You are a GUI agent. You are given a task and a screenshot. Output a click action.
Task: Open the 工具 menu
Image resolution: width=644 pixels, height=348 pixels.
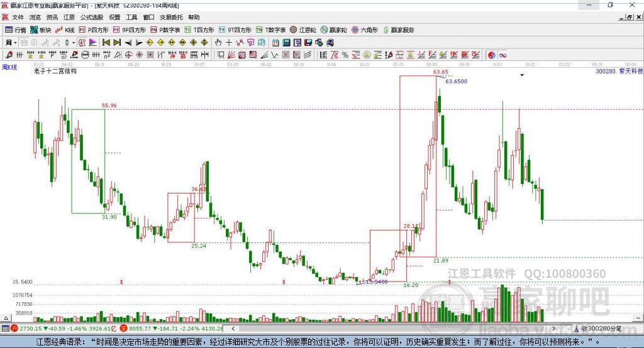(x=131, y=17)
